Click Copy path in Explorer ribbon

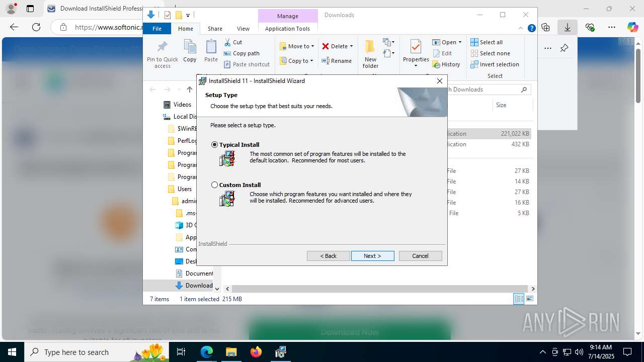[242, 53]
